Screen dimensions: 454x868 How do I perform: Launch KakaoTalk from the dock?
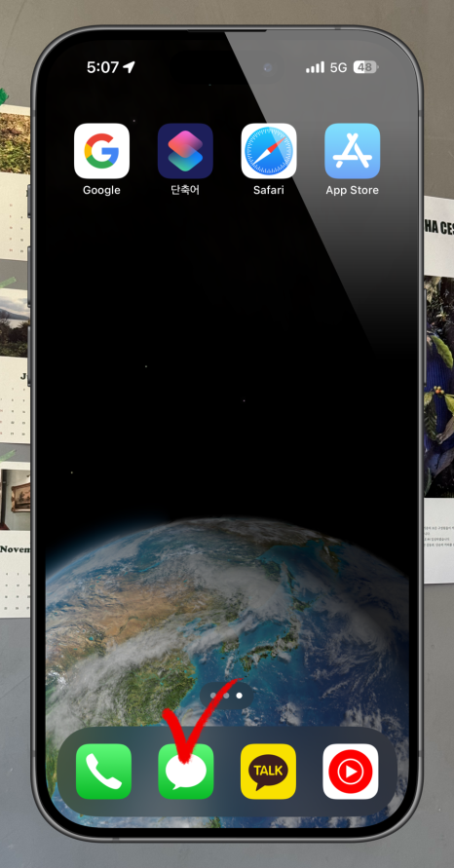pyautogui.click(x=269, y=772)
